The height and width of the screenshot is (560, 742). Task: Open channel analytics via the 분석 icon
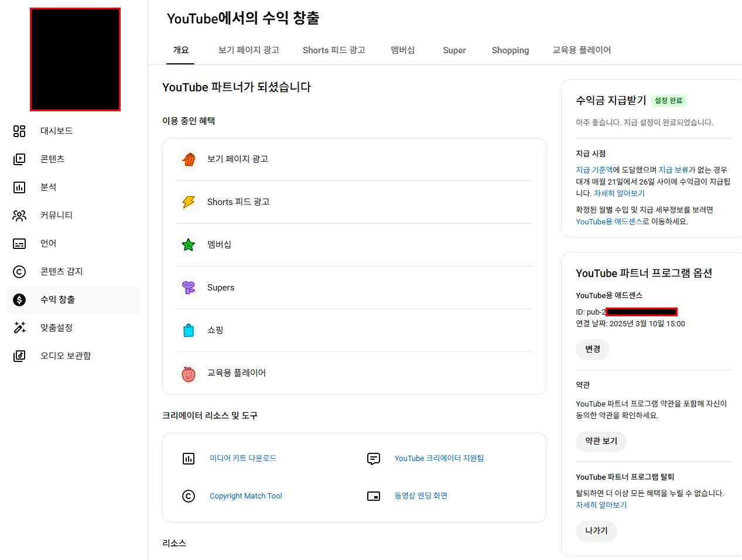pyautogui.click(x=19, y=187)
